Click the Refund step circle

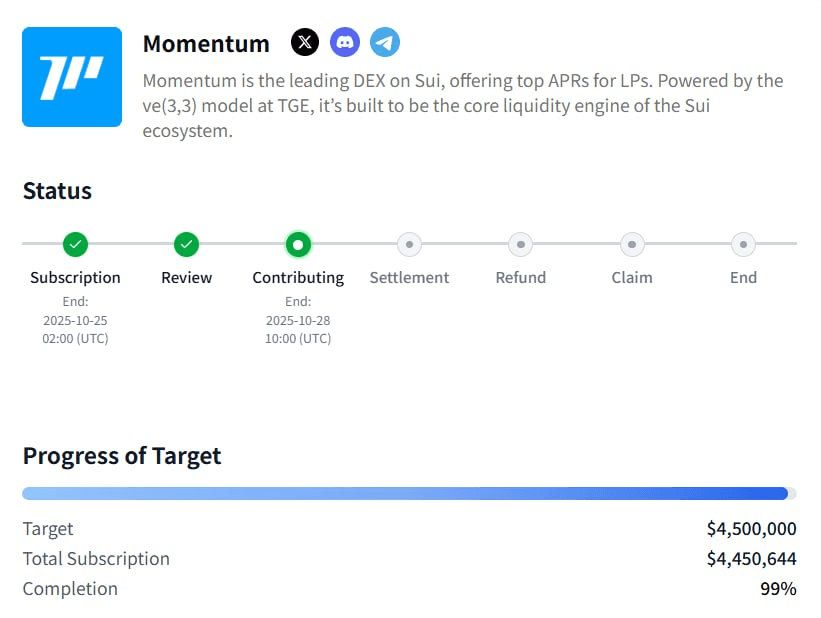click(520, 243)
